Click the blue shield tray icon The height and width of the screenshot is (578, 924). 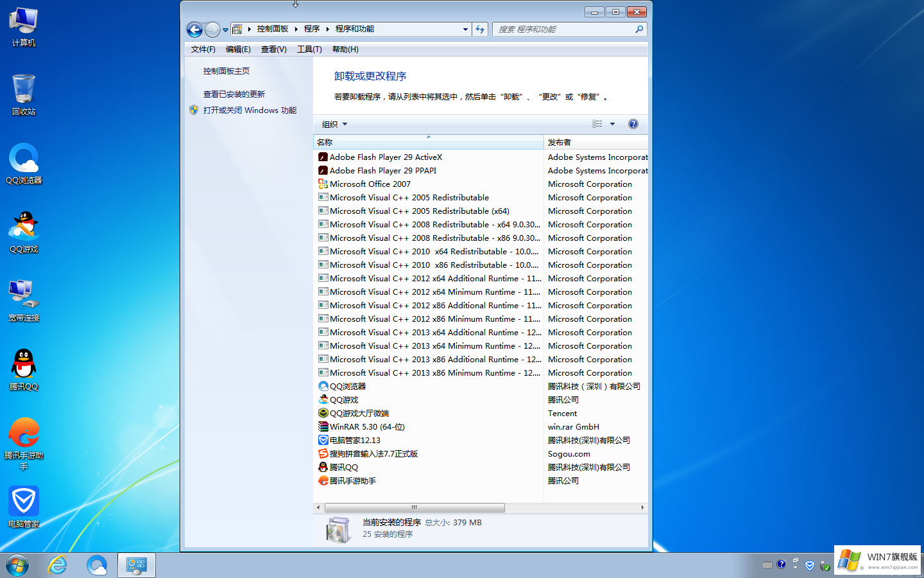(810, 565)
